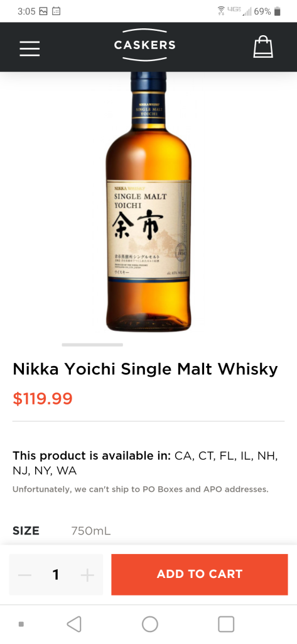
Task: Select the quantity field showing 1
Action: [x=56, y=575]
